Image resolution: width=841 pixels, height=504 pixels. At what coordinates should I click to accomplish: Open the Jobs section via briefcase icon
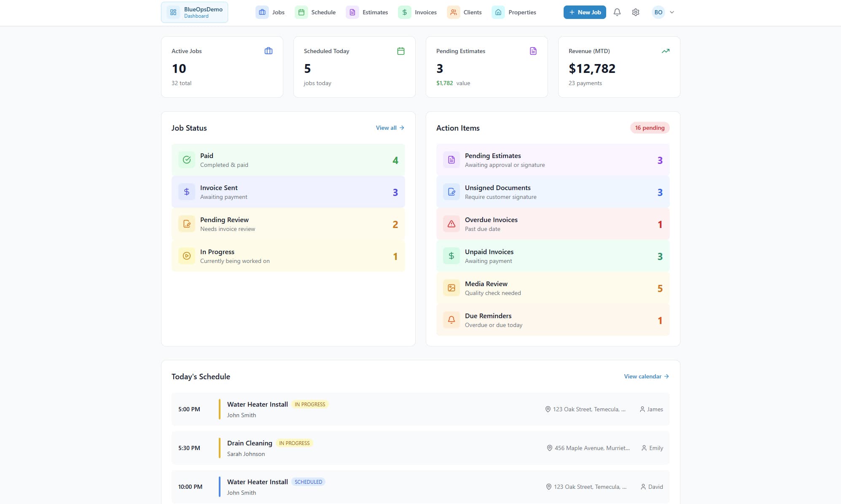pyautogui.click(x=262, y=12)
